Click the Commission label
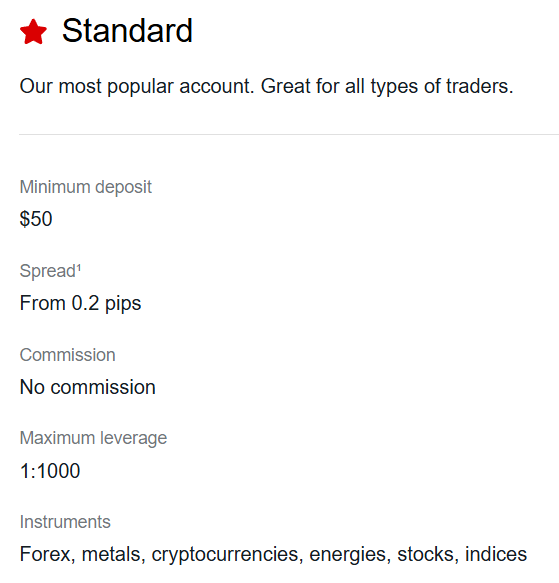The height and width of the screenshot is (583, 559). [67, 355]
